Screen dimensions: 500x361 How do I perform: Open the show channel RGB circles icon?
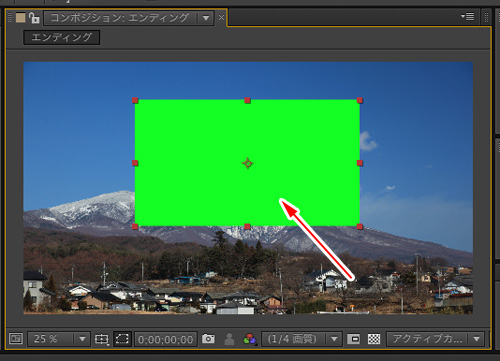pos(250,339)
